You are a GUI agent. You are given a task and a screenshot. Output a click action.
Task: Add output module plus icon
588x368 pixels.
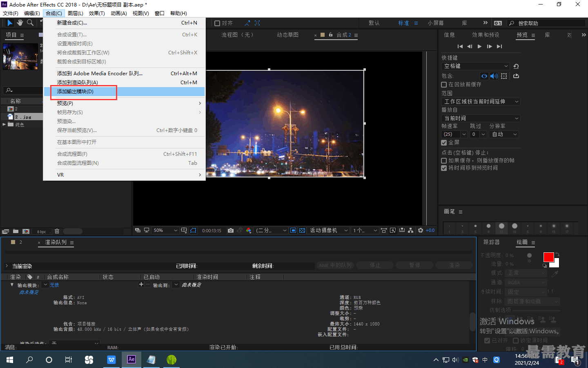(141, 285)
